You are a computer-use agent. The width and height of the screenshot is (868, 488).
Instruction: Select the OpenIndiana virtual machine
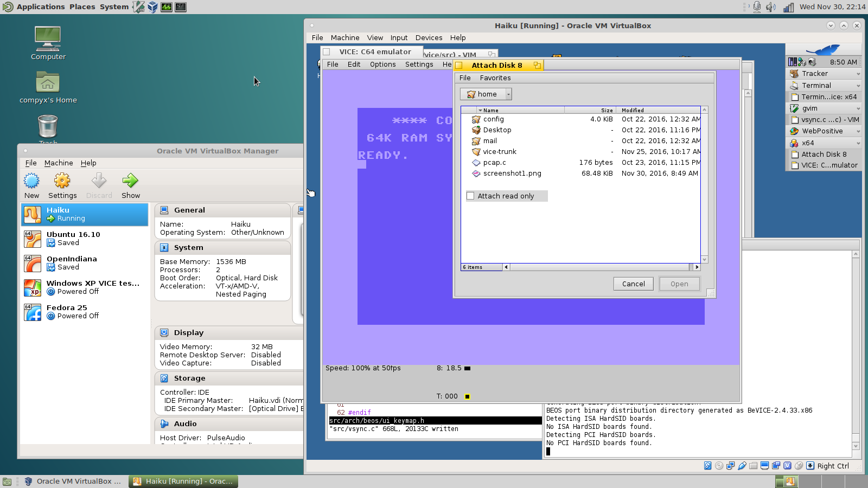point(85,263)
